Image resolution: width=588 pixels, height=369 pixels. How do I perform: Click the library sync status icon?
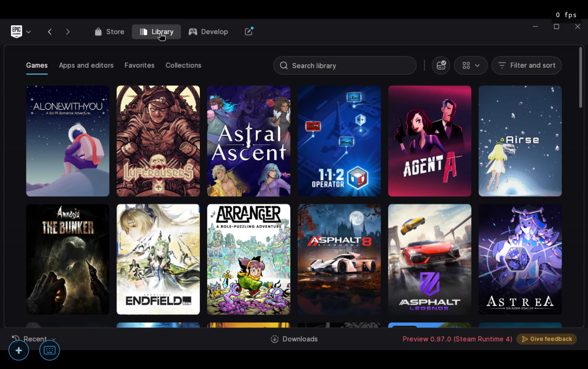click(441, 65)
